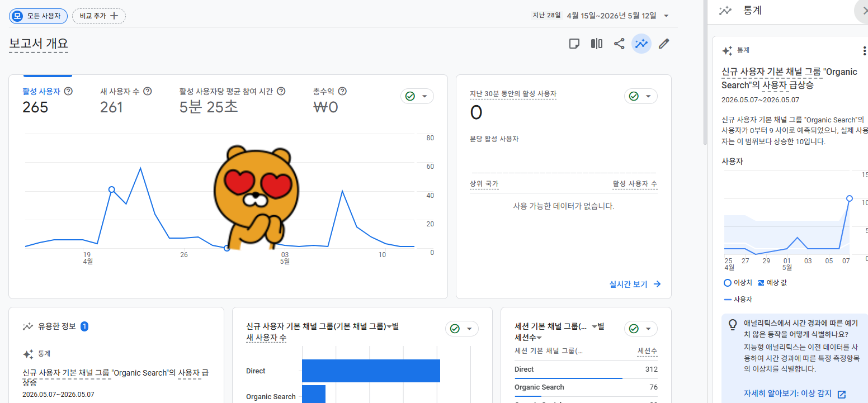Switch to the 새 사용자 수 metric tab

(126, 99)
